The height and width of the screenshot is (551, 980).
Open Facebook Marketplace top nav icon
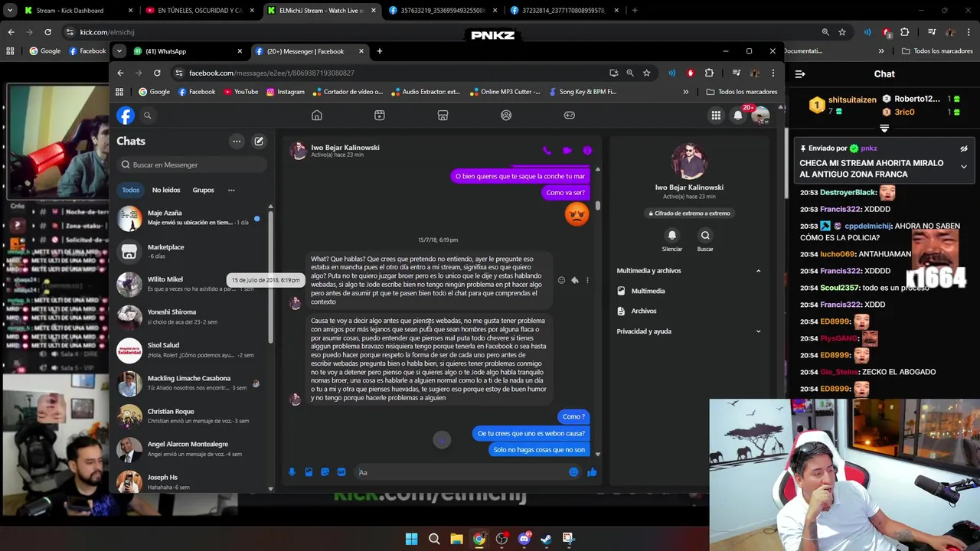point(443,115)
